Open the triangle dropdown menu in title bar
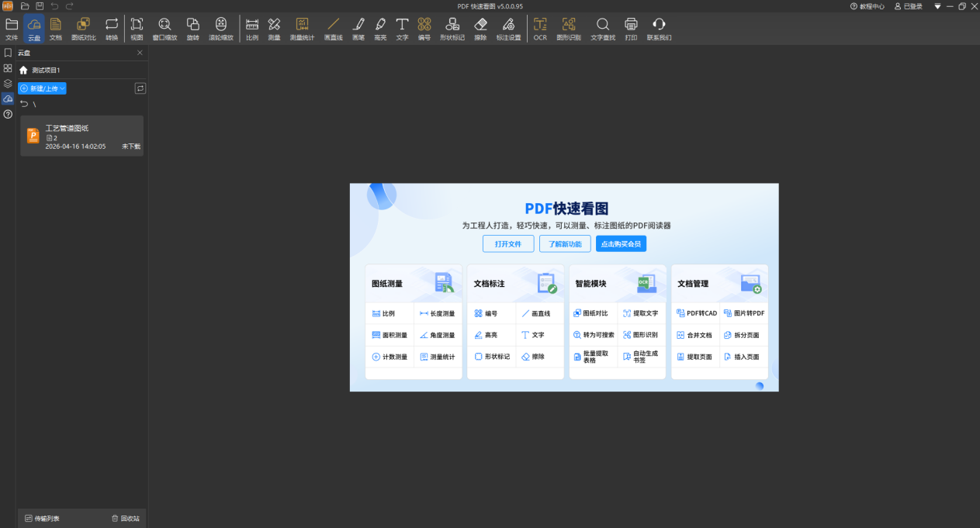The width and height of the screenshot is (980, 528). pyautogui.click(x=937, y=6)
